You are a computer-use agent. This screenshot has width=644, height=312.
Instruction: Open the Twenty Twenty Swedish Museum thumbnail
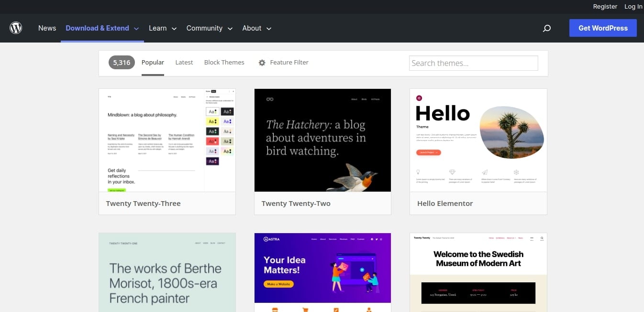(478, 272)
